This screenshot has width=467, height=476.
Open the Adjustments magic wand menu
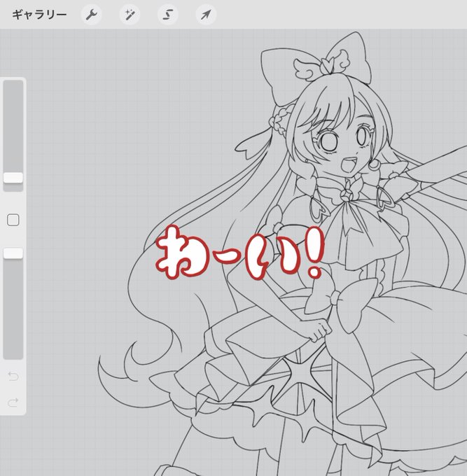[130, 14]
